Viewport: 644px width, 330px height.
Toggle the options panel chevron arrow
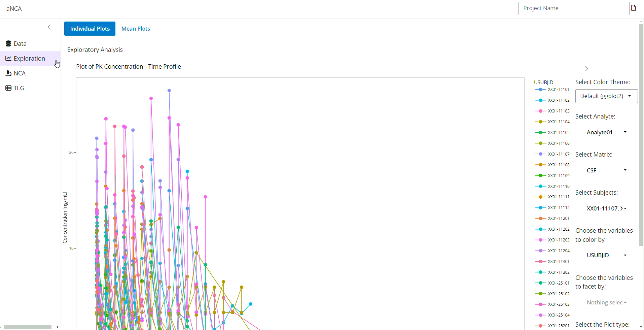[586, 69]
